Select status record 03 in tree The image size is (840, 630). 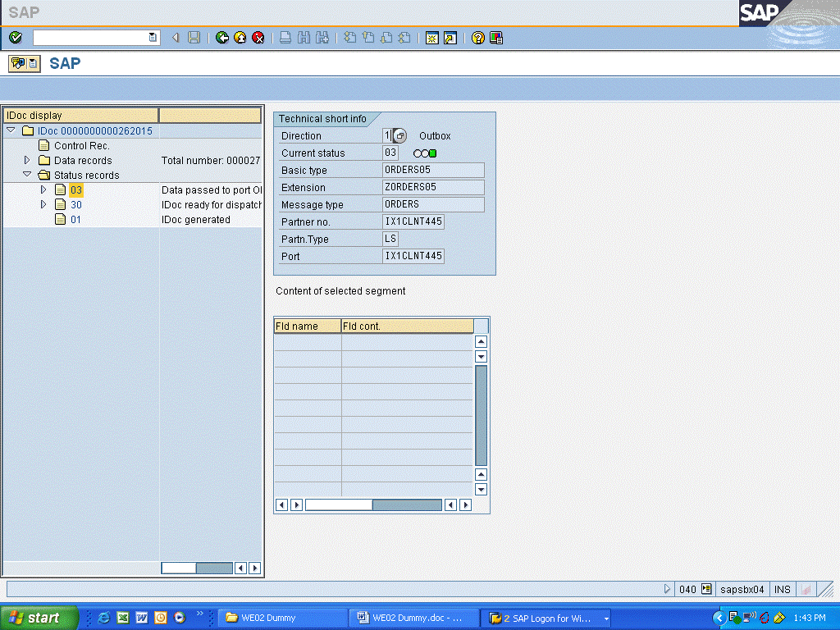pos(76,190)
